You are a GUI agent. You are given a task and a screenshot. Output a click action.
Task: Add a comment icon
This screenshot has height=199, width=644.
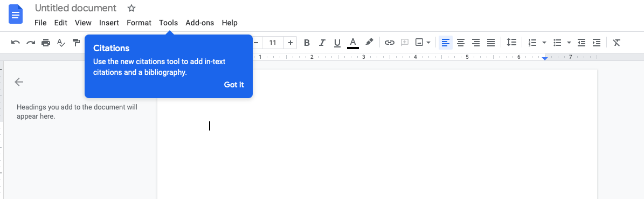point(405,43)
